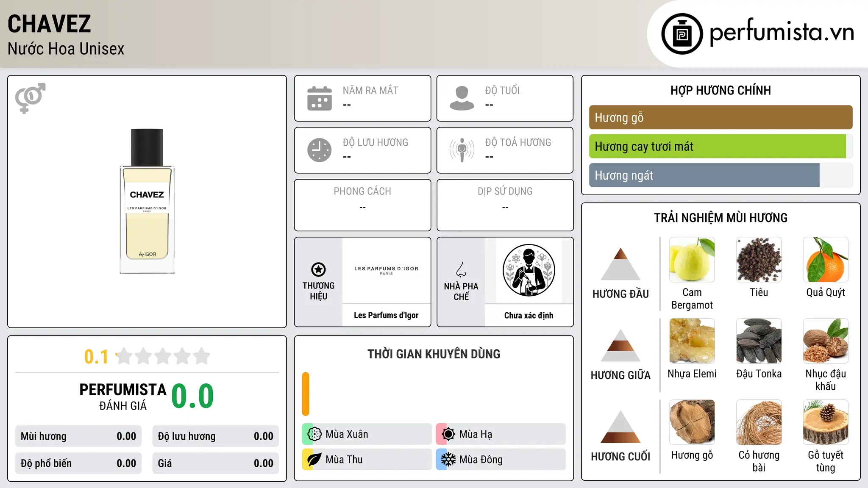Open the Nhục đậu khấu nutmeg image

(826, 341)
